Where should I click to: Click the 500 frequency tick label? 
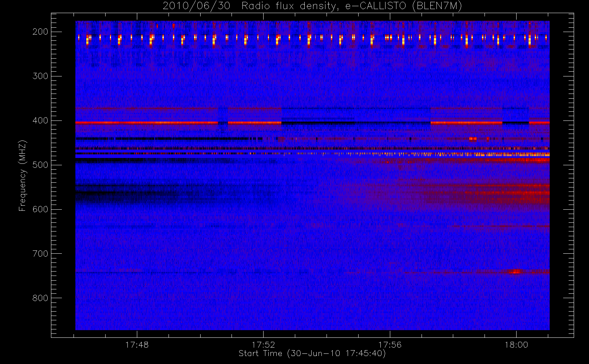click(40, 165)
